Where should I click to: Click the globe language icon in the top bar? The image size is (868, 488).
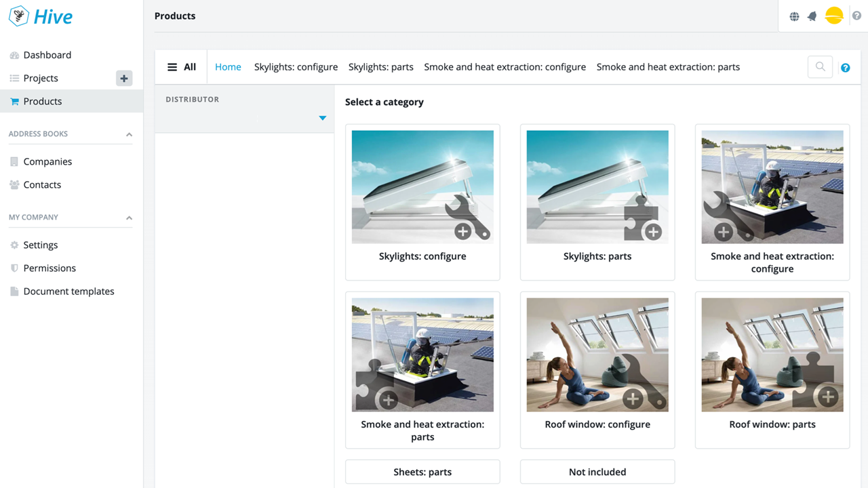(794, 15)
